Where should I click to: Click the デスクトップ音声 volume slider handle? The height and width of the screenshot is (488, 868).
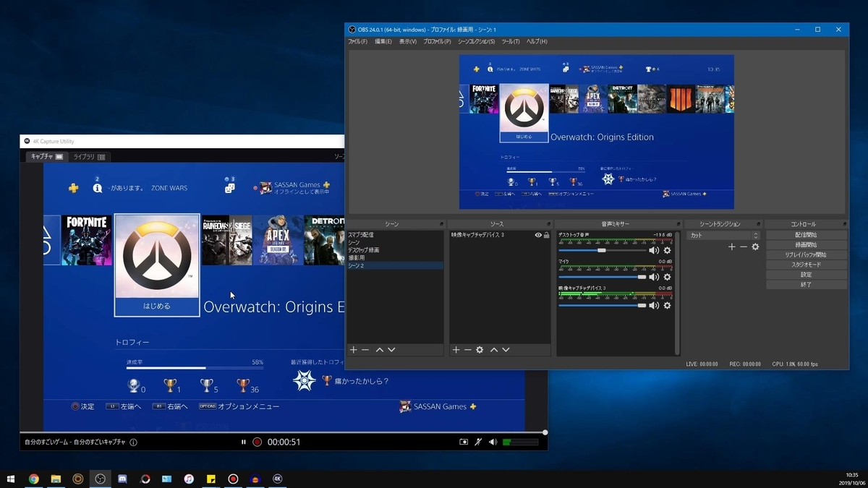(x=601, y=250)
